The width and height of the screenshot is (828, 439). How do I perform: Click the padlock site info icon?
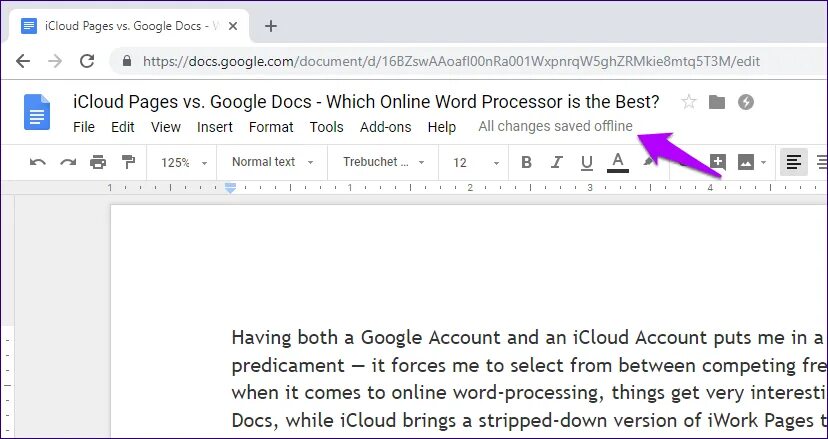tap(127, 61)
